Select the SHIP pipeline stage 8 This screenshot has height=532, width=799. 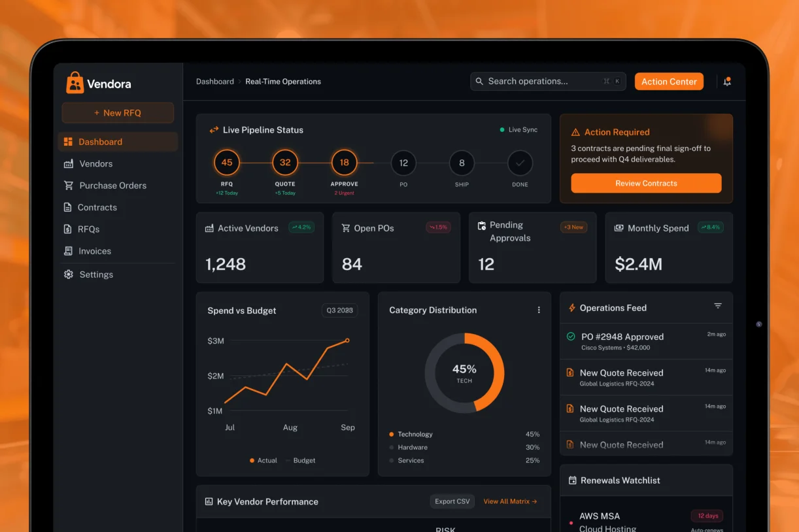462,163
